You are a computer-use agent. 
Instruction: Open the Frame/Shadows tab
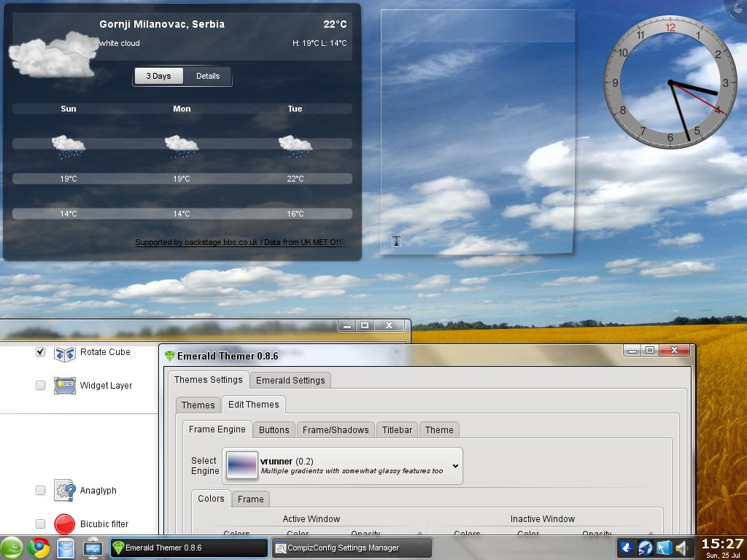(336, 429)
